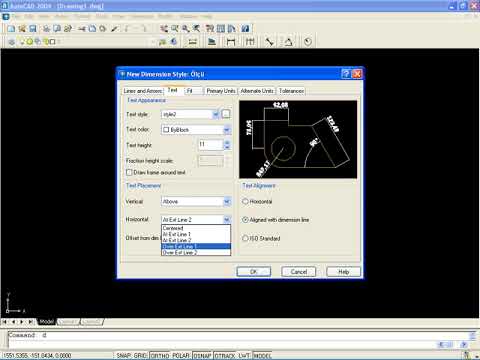The image size is (480, 360).
Task: Open the layer list dropdown in toolbar
Action: [x=152, y=42]
